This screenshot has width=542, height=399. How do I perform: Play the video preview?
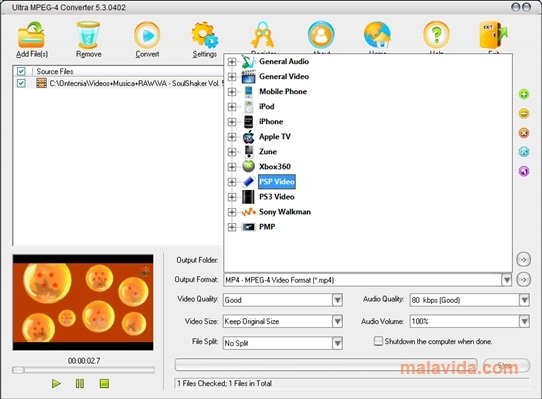tap(56, 383)
